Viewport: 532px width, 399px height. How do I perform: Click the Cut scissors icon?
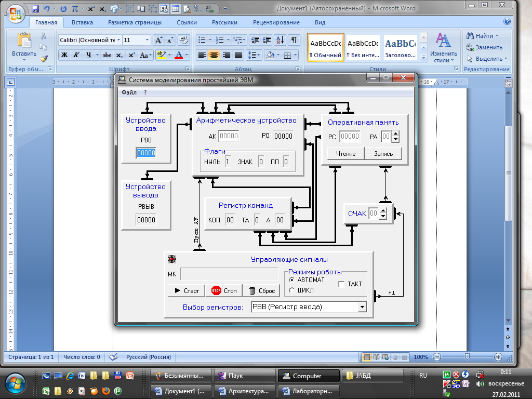44,36
